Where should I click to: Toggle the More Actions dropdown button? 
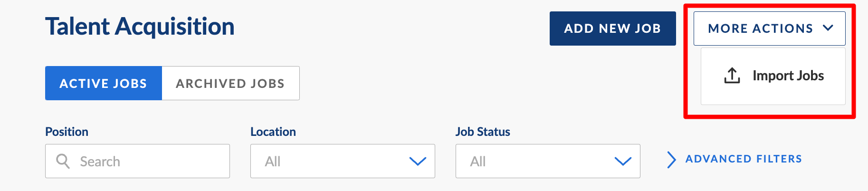click(769, 29)
